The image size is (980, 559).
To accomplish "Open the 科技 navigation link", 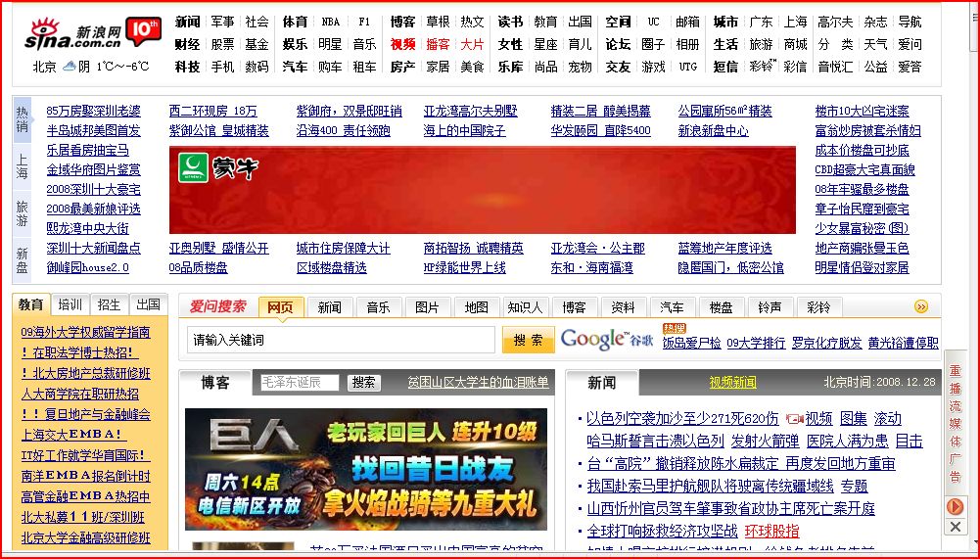I will click(x=187, y=67).
